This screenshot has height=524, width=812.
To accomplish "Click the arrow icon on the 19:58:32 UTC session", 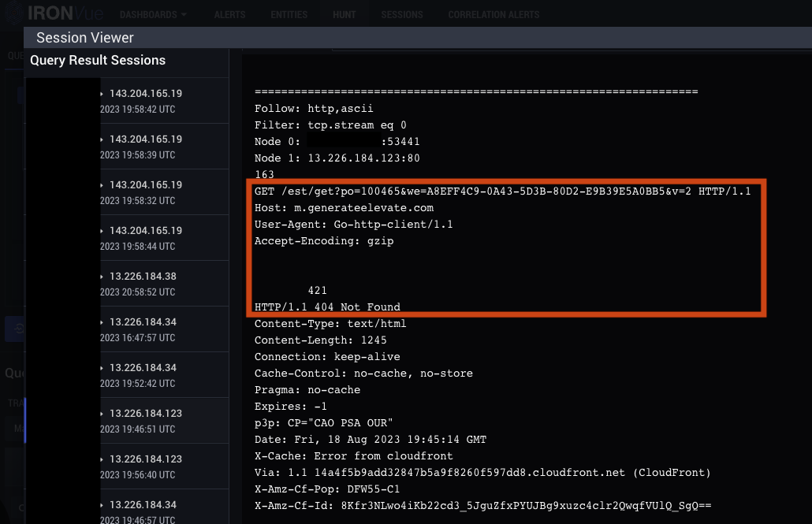I will pyautogui.click(x=102, y=185).
